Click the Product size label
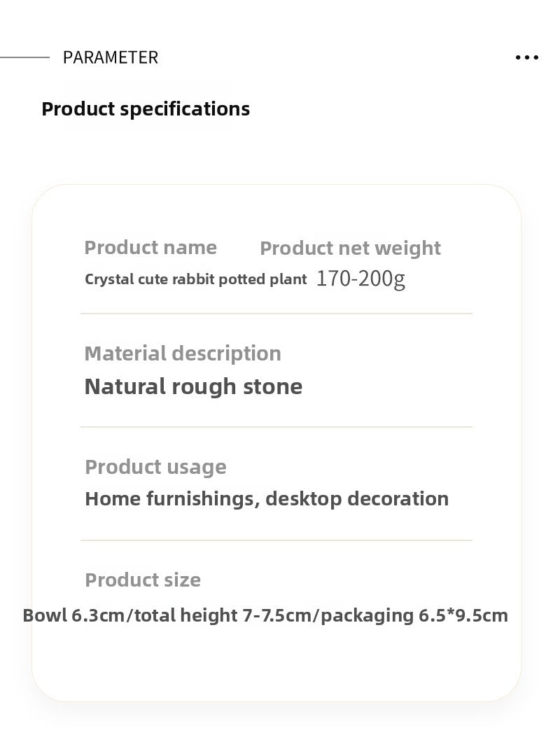553x756 pixels. (143, 580)
